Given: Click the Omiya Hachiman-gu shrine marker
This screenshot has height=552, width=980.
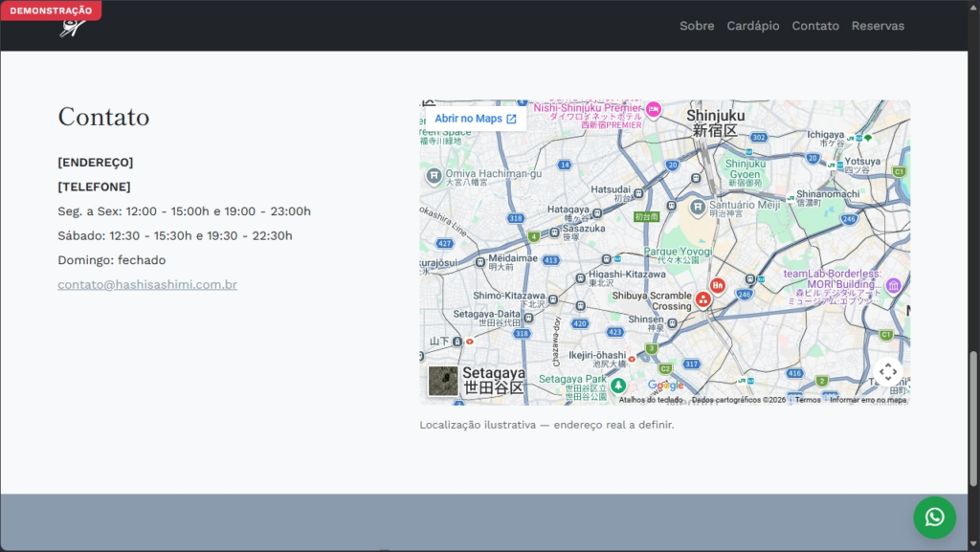Looking at the screenshot, I should coord(434,176).
